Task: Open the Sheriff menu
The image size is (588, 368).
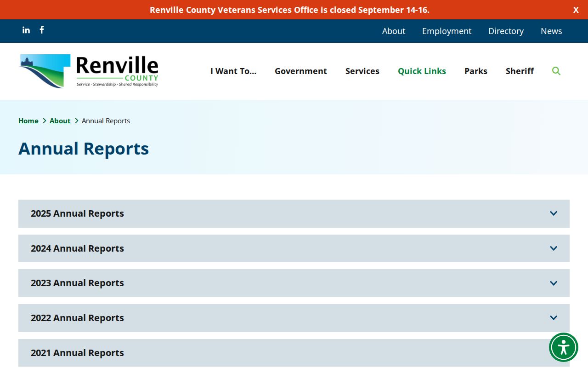Action: point(520,71)
